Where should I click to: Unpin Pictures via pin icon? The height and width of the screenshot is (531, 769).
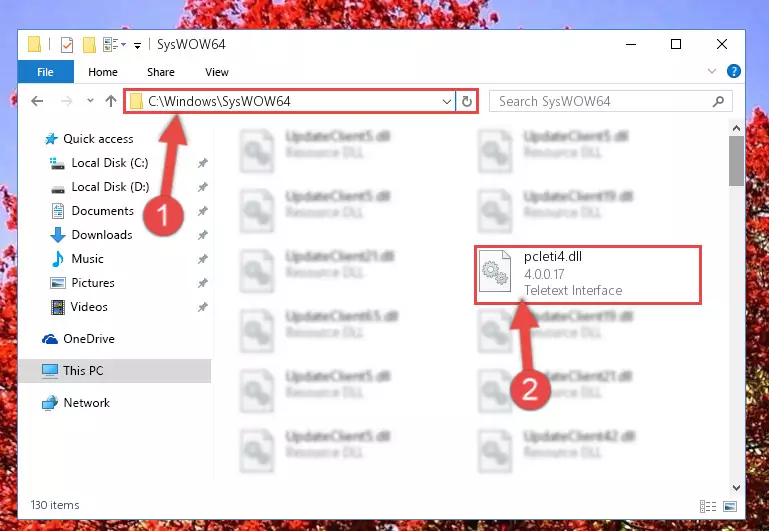coord(203,283)
